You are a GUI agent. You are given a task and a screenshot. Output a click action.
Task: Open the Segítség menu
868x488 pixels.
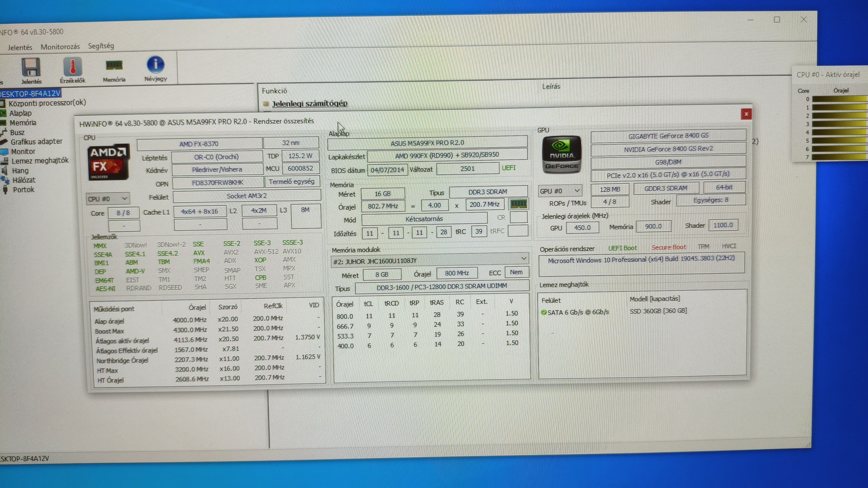(x=101, y=46)
